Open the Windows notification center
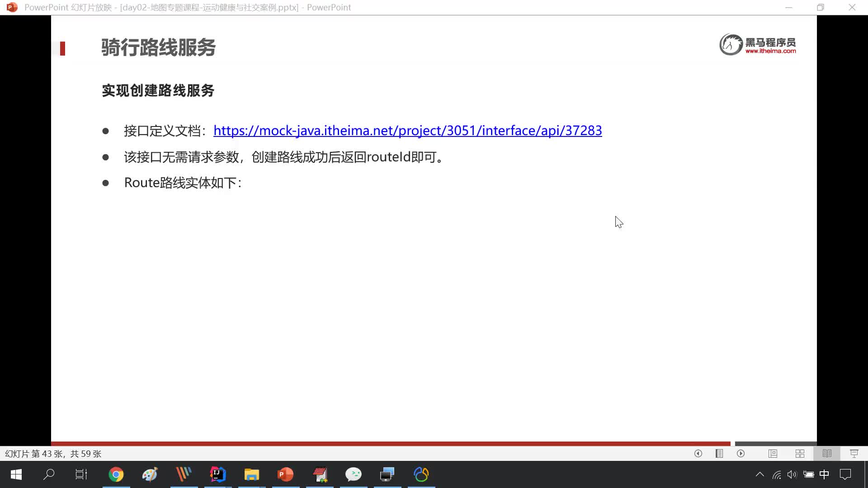Viewport: 868px width, 488px height. pos(845,474)
